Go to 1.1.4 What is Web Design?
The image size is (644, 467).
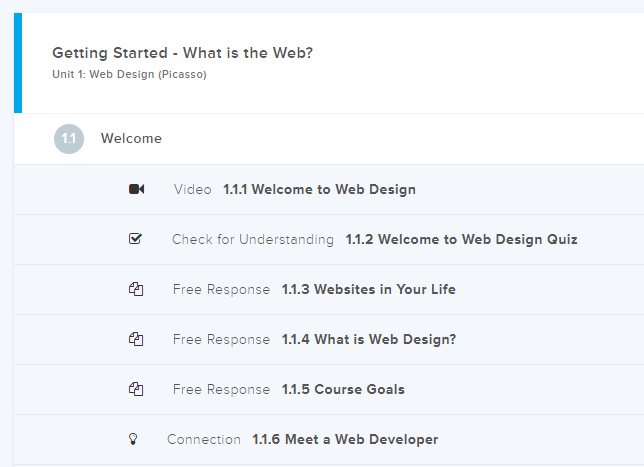click(369, 339)
